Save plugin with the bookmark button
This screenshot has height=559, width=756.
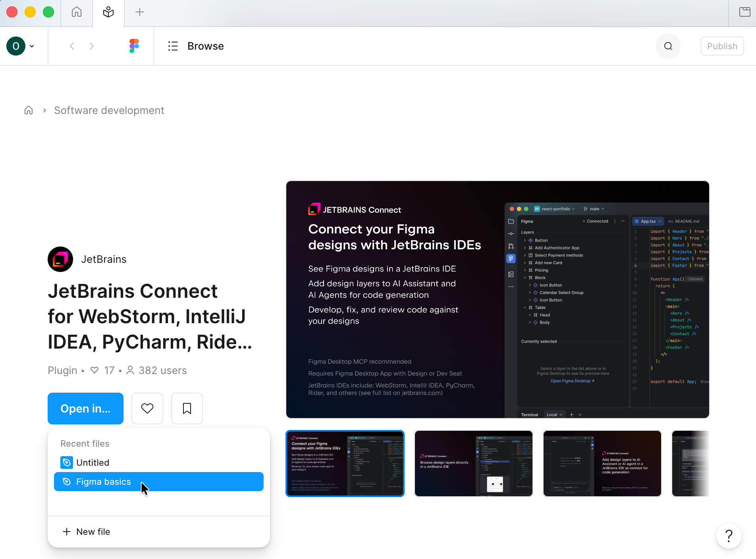[x=187, y=409]
